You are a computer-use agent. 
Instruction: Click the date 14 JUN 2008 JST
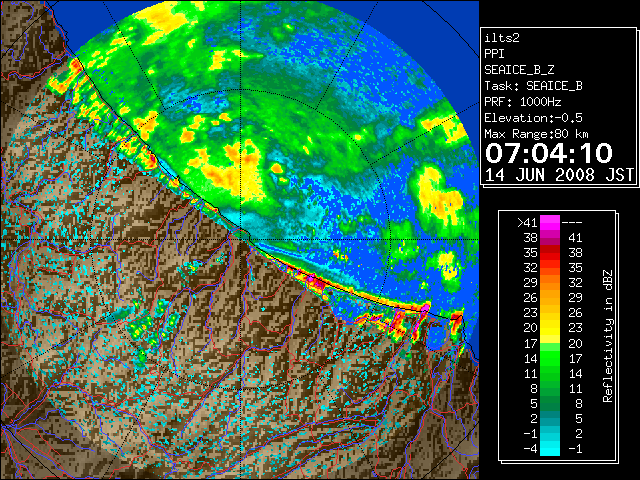coord(559,175)
